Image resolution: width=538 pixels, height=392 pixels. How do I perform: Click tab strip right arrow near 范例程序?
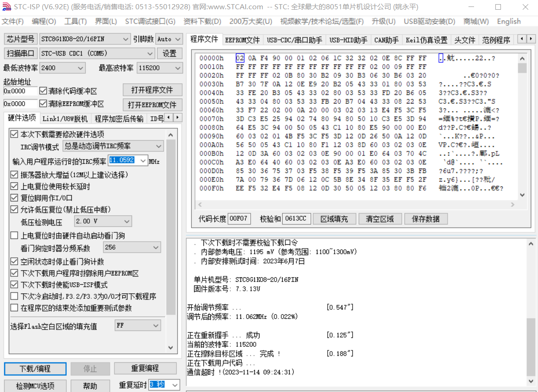531,39
